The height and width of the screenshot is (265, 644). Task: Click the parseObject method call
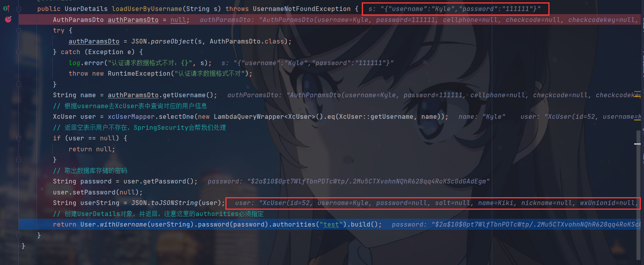[x=172, y=41]
